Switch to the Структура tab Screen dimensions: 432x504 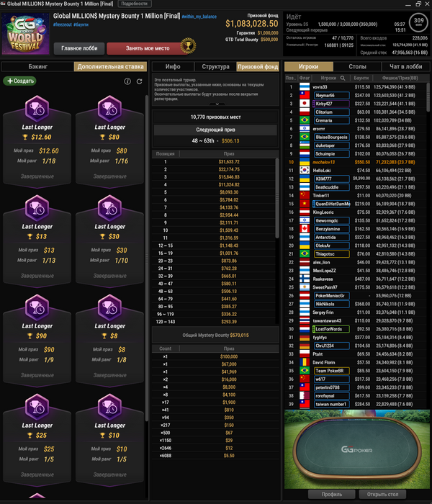[215, 66]
